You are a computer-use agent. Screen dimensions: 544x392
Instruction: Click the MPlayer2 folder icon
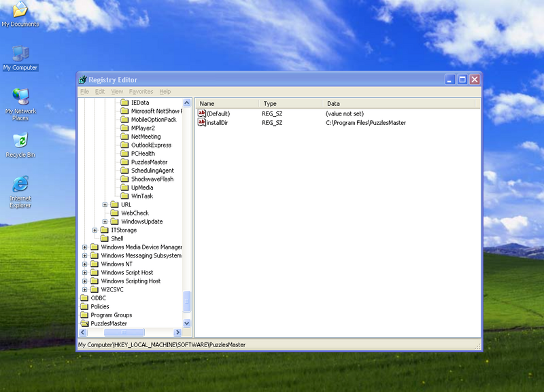124,128
